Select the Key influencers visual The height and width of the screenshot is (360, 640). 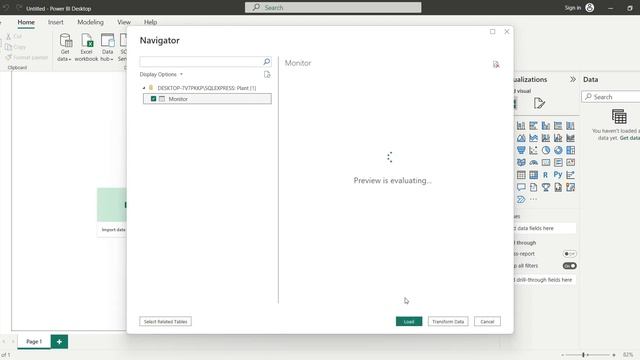coord(570,175)
